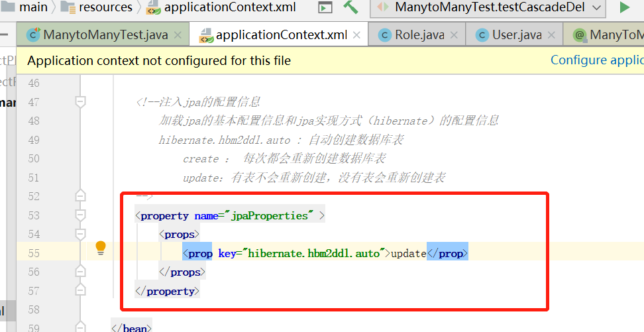Image resolution: width=644 pixels, height=332 pixels.
Task: Click the highlighted closing prop tag
Action: click(448, 254)
